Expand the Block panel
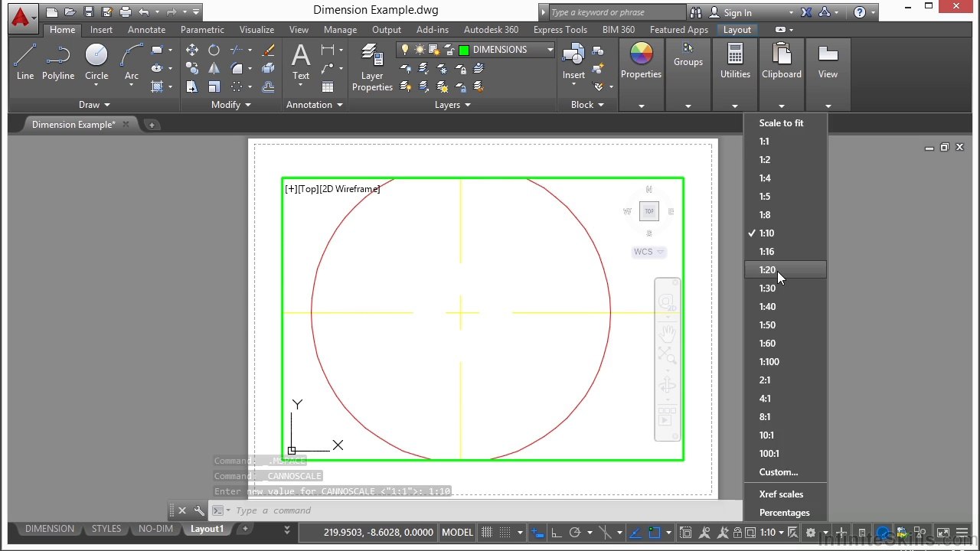980x551 pixels. pos(587,105)
